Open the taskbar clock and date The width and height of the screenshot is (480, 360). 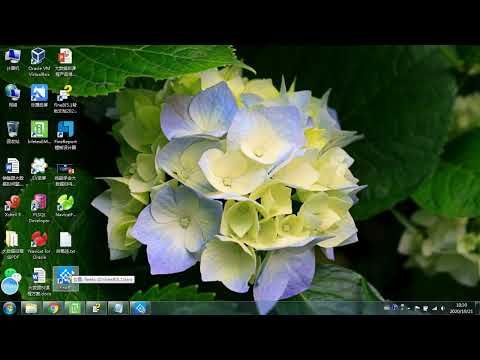tap(461, 308)
